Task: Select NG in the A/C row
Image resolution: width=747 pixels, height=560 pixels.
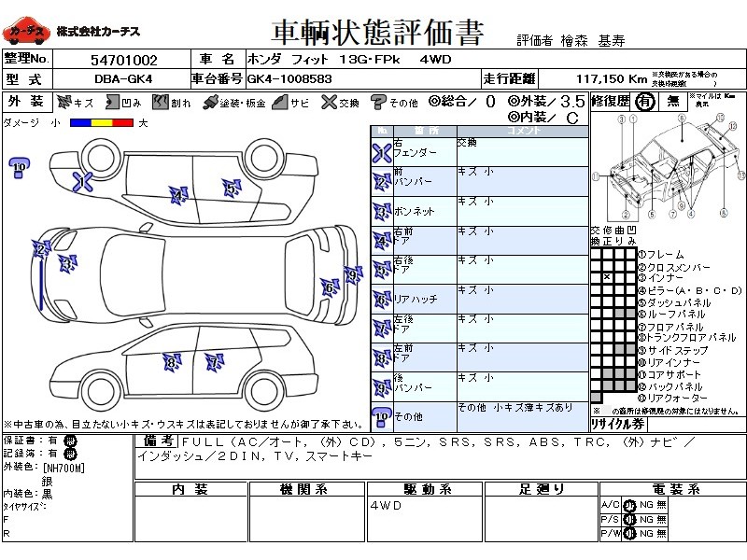Action: pyautogui.click(x=646, y=505)
